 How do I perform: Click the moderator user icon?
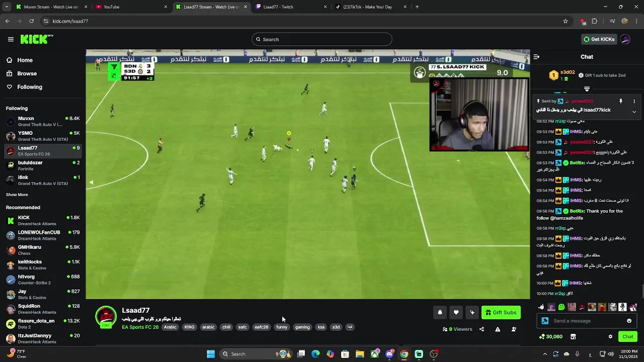[x=514, y=329]
